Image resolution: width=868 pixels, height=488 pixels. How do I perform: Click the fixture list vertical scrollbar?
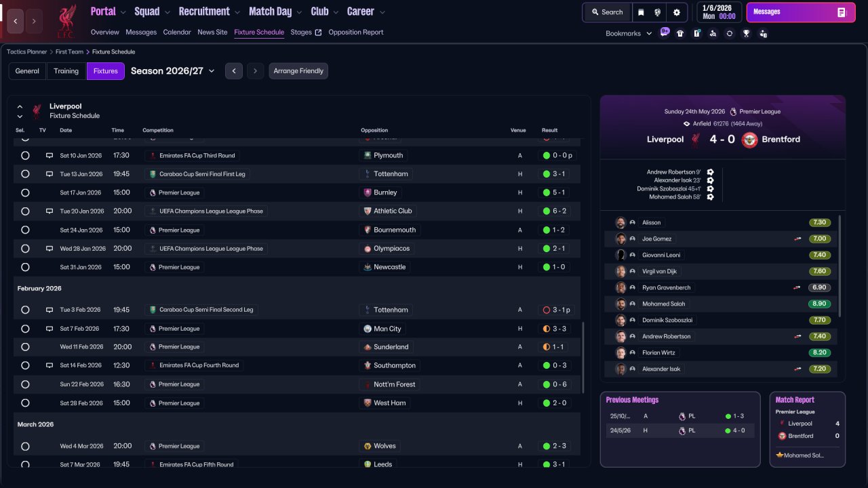click(x=583, y=357)
